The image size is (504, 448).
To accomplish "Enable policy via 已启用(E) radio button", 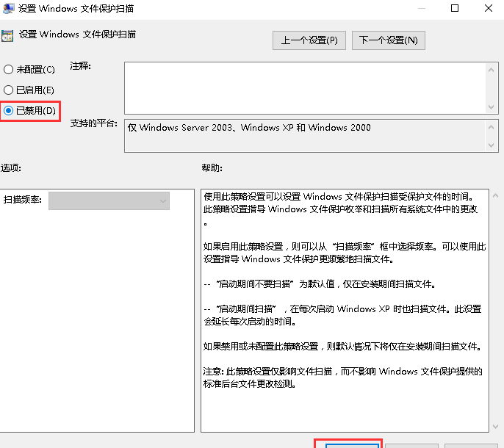I will tap(9, 90).
